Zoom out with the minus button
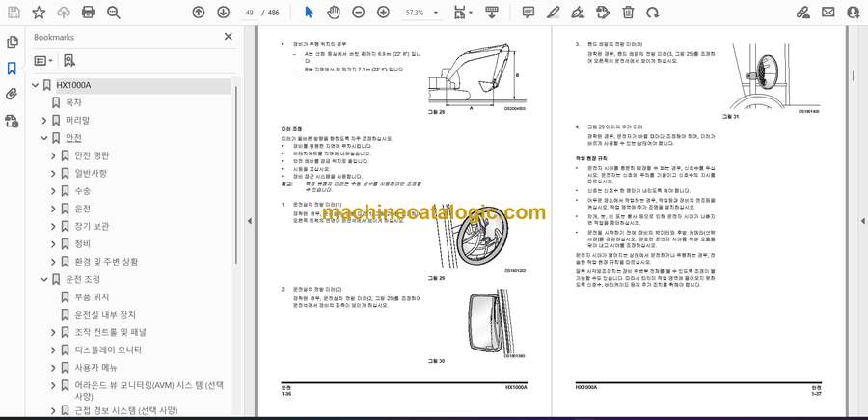 pyautogui.click(x=358, y=13)
